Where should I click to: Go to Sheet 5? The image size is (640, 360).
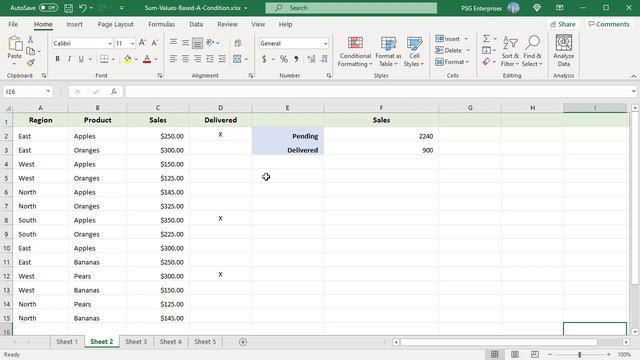point(205,342)
